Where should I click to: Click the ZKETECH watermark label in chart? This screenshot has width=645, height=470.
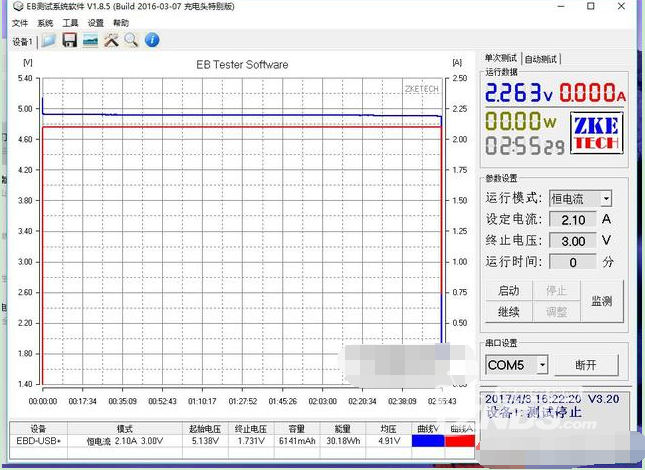point(422,89)
